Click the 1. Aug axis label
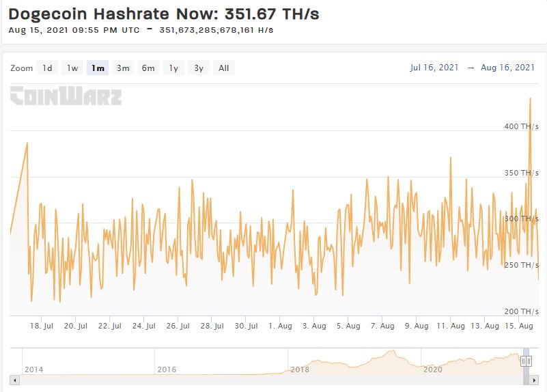Screen dimensions: 547x392 [x=280, y=326]
